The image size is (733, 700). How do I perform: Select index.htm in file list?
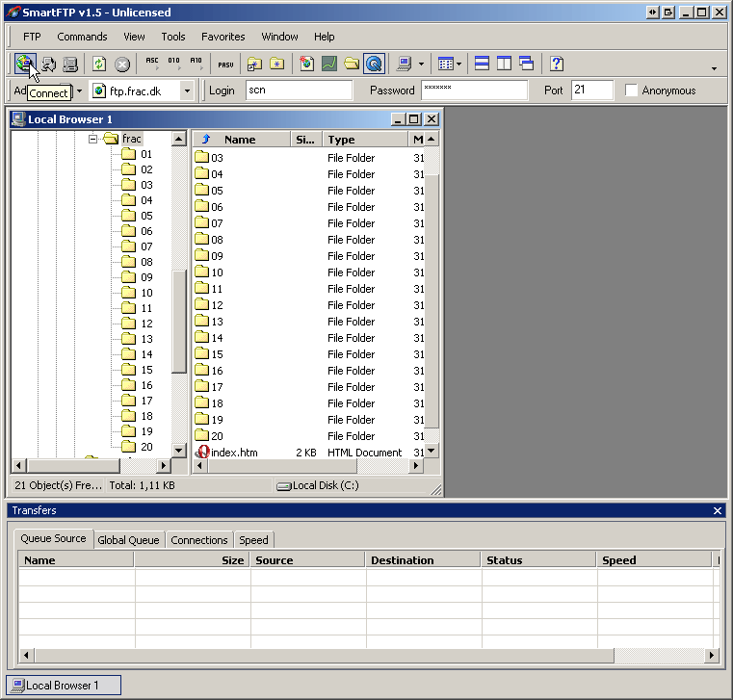tap(226, 453)
